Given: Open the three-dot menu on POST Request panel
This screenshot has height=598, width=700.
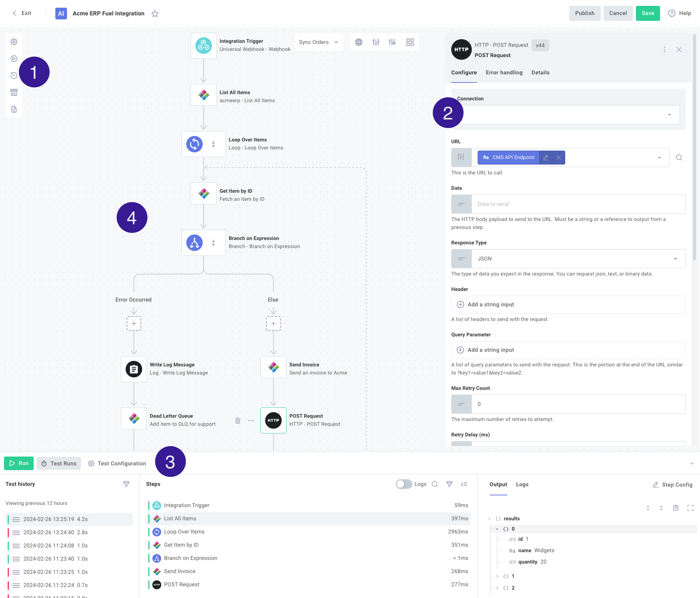Looking at the screenshot, I should pyautogui.click(x=664, y=49).
